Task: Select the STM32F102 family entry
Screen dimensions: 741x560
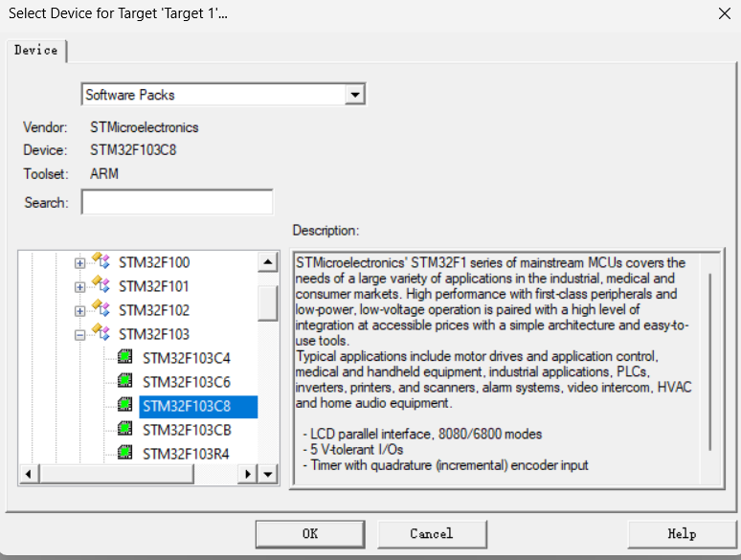Action: click(x=154, y=310)
